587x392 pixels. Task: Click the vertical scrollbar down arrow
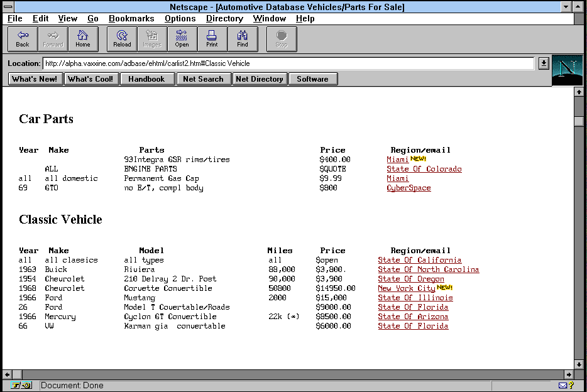tap(579, 364)
